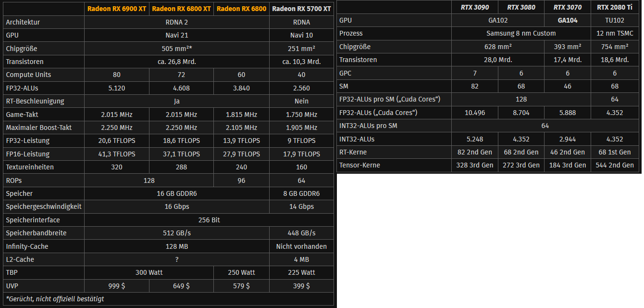Click the 320 Textureinheiten value
Image resolution: width=644 pixels, height=308 pixels.
(x=117, y=167)
